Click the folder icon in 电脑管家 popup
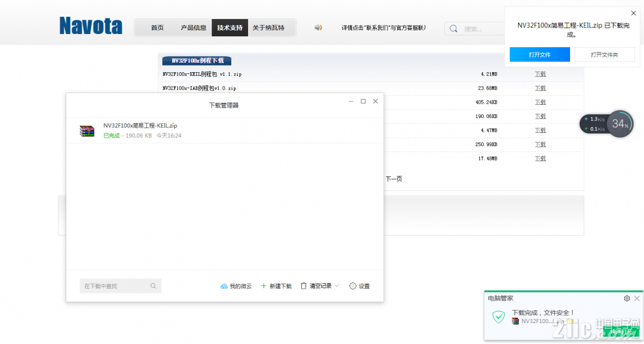The image size is (644, 344). tap(570, 321)
